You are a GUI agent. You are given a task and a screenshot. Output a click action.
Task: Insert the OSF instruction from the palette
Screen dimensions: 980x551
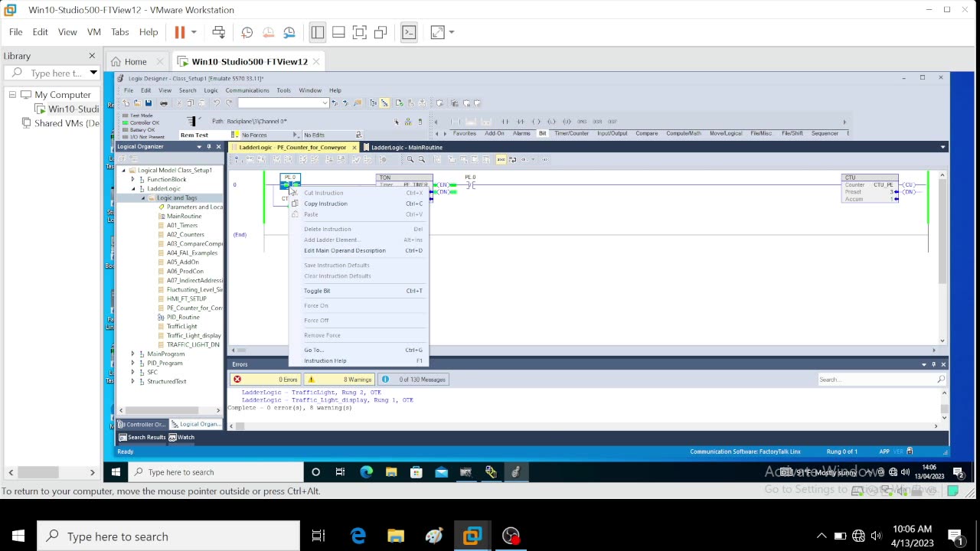[612, 122]
